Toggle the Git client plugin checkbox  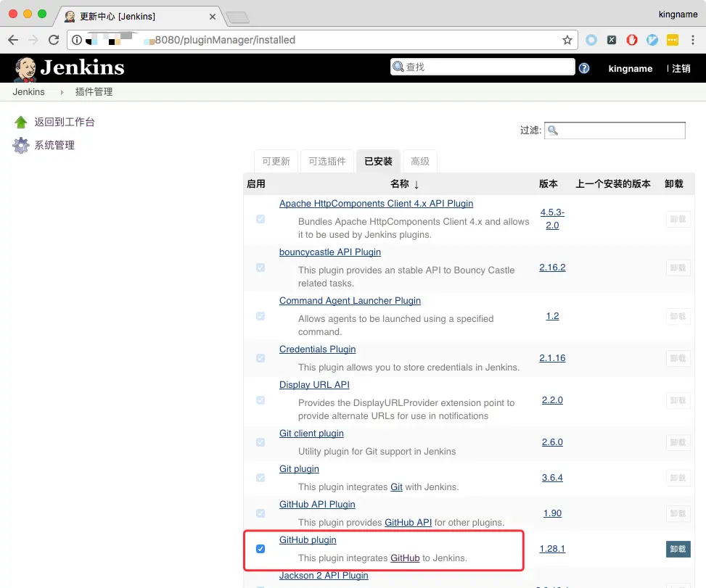pyautogui.click(x=260, y=442)
